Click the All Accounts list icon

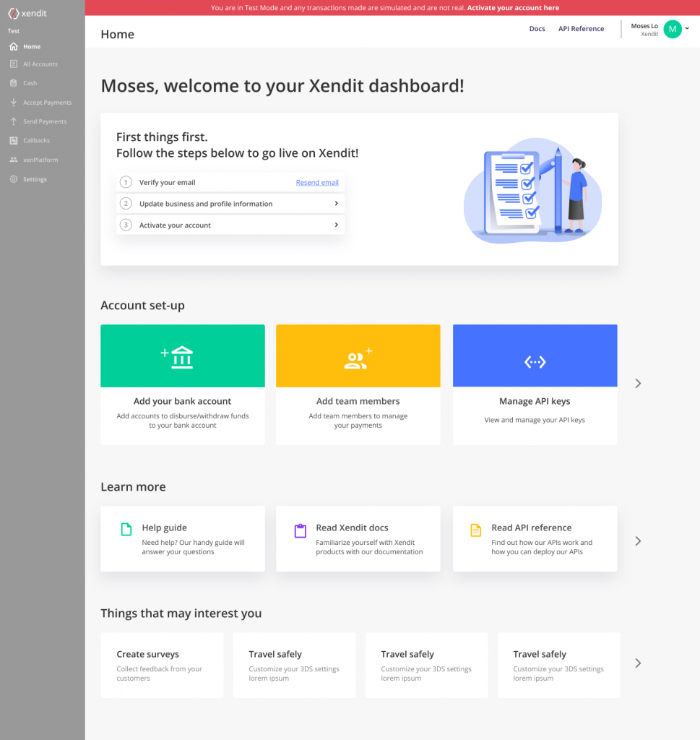coord(14,64)
